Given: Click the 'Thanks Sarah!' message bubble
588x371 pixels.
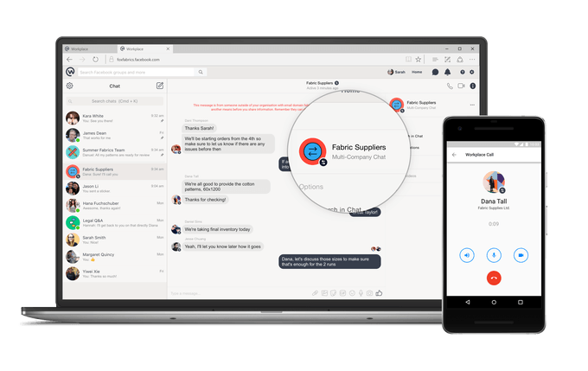Looking at the screenshot, I should [199, 128].
